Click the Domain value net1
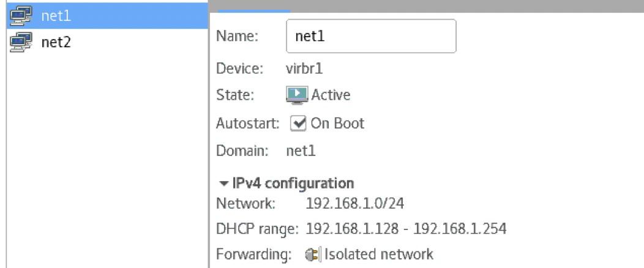The width and height of the screenshot is (644, 268). (301, 151)
